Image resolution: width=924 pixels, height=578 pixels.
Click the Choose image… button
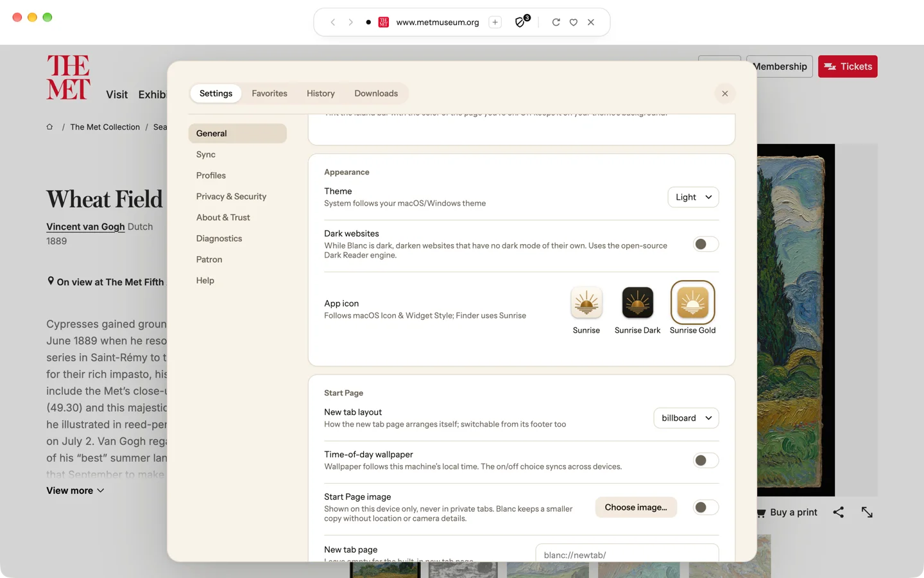pyautogui.click(x=636, y=507)
